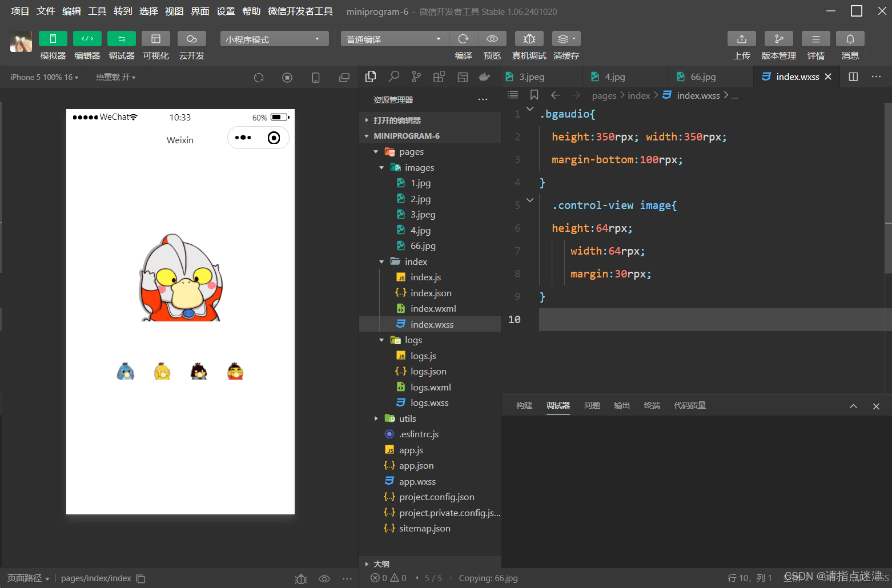Toggle the editor panel button
The image size is (892, 588).
(x=87, y=38)
